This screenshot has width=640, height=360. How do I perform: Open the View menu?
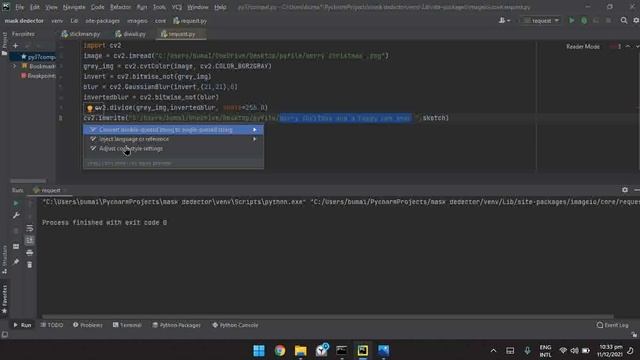tap(51, 7)
